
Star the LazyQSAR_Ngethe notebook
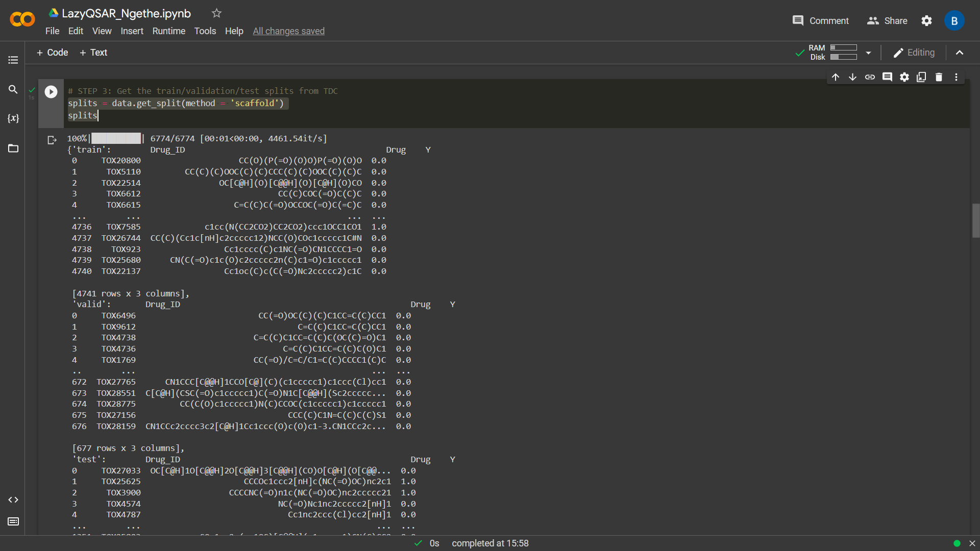[x=216, y=13]
